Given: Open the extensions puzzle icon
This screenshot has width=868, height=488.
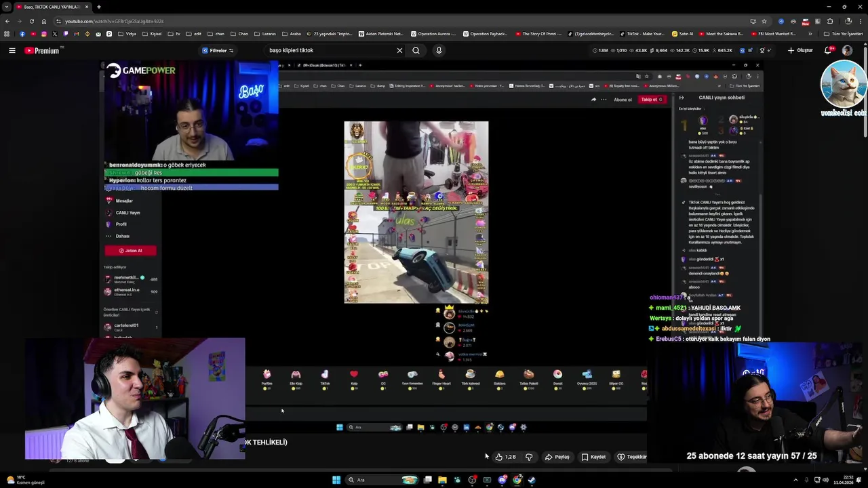Looking at the screenshot, I should coord(830,21).
